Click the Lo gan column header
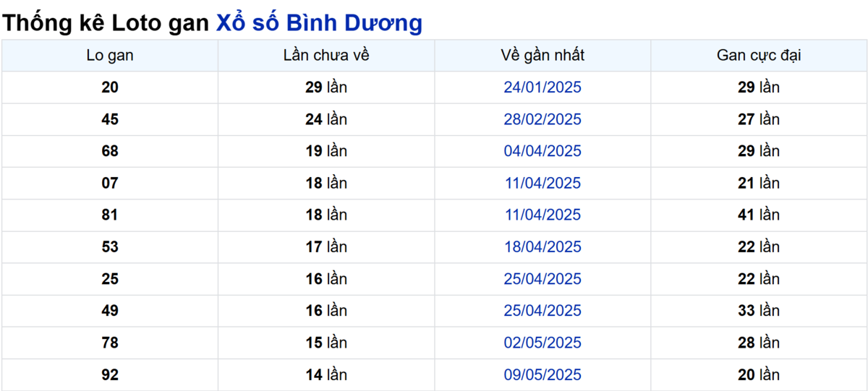The image size is (868, 391). click(110, 56)
